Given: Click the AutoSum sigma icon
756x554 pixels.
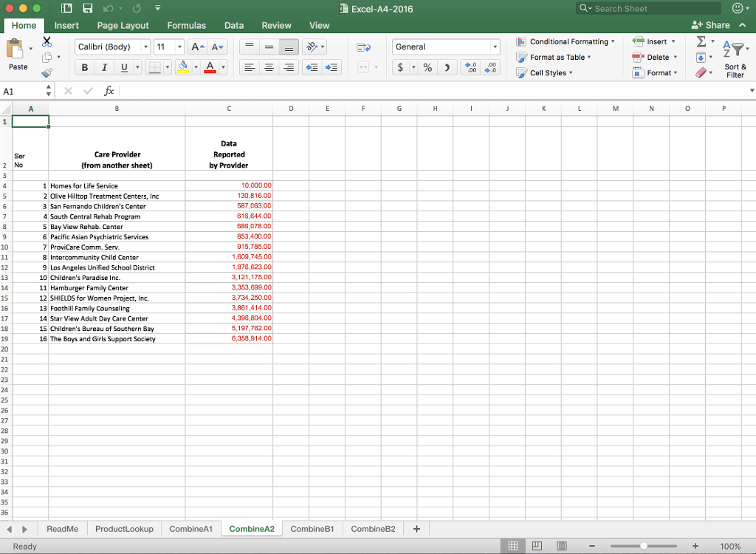Looking at the screenshot, I should click(x=701, y=42).
